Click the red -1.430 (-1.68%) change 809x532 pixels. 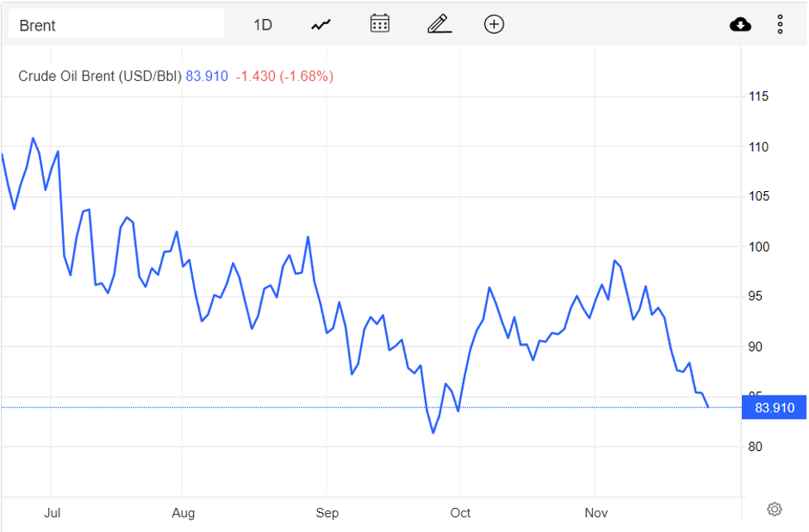[285, 76]
